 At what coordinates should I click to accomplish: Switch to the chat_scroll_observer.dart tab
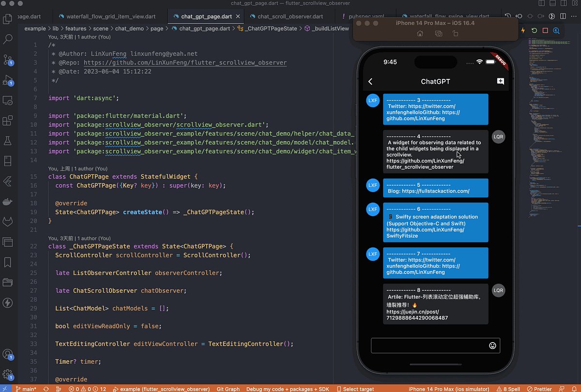290,15
